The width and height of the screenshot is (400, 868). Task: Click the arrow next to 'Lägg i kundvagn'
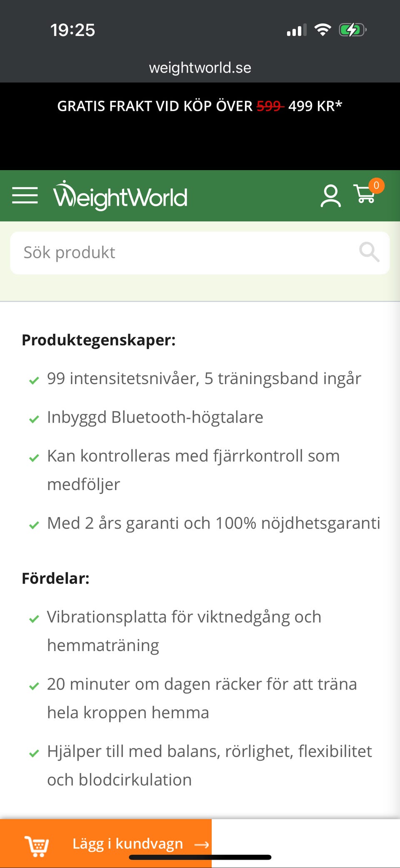pos(202,844)
